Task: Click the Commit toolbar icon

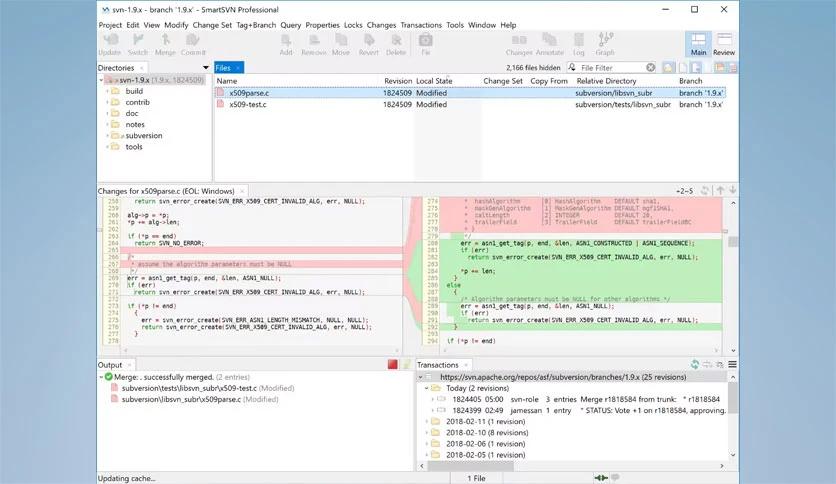Action: point(194,43)
